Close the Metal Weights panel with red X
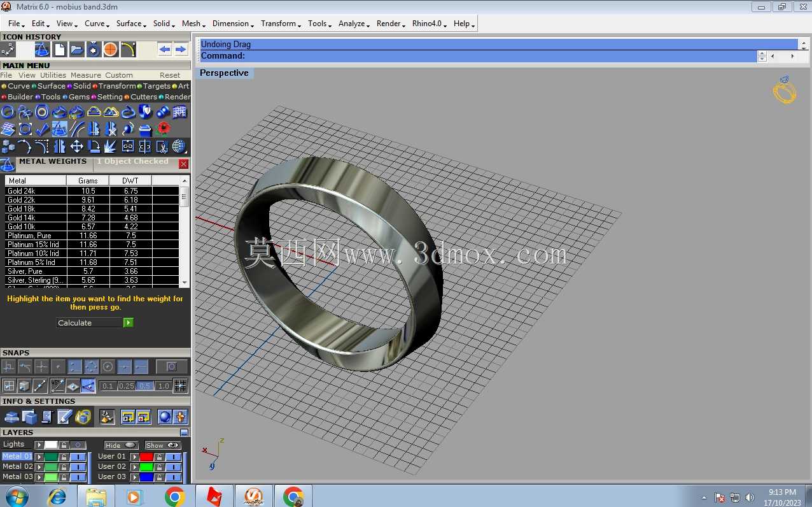The width and height of the screenshot is (812, 507). [x=184, y=164]
